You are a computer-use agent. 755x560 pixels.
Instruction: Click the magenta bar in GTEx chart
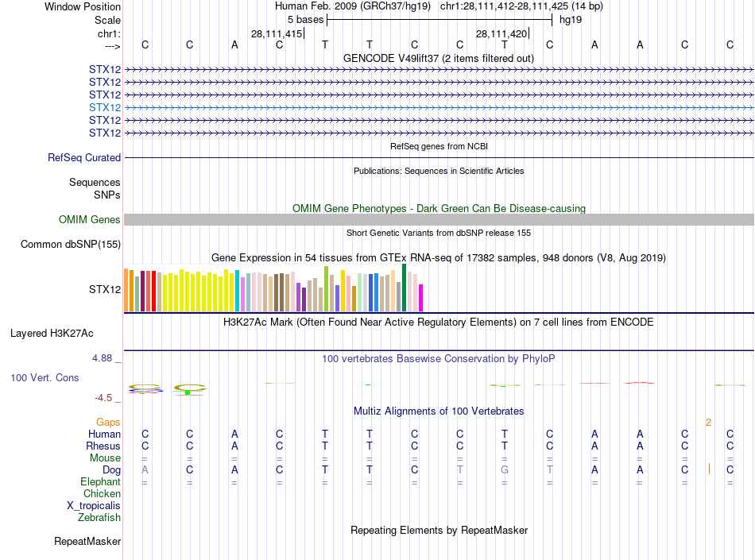421,298
